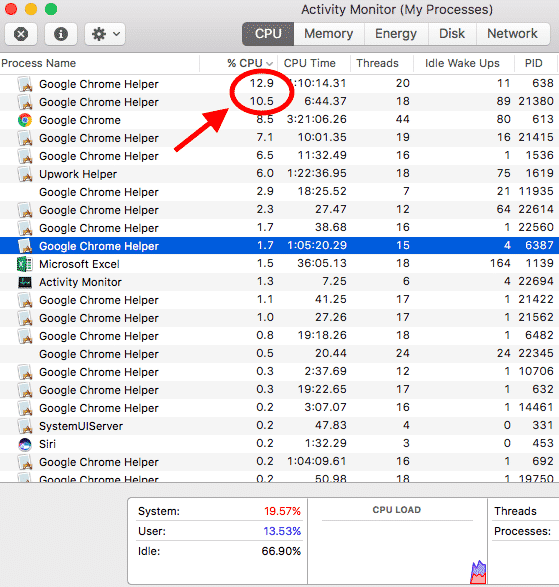Click the Quit Process (X) toolbar button
Viewport: 559px width, 587px height.
(x=21, y=34)
